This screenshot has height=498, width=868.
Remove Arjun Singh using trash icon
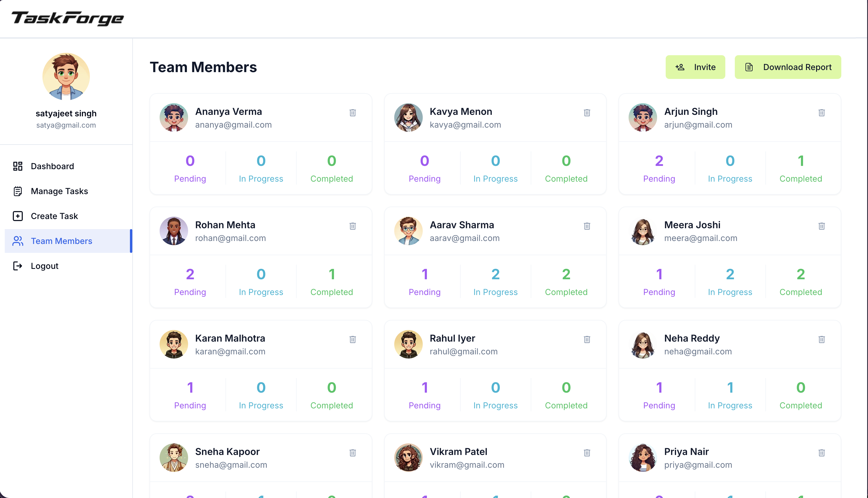[x=821, y=112]
